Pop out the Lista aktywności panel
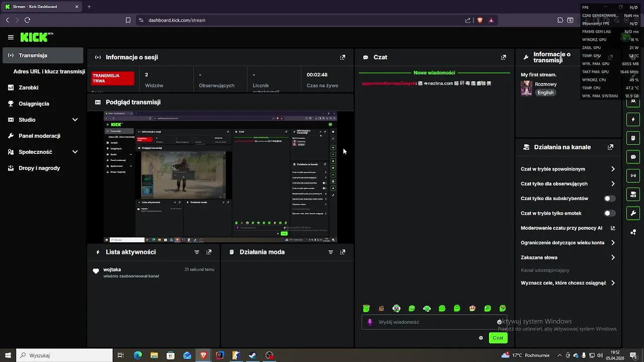This screenshot has height=362, width=644. click(209, 252)
